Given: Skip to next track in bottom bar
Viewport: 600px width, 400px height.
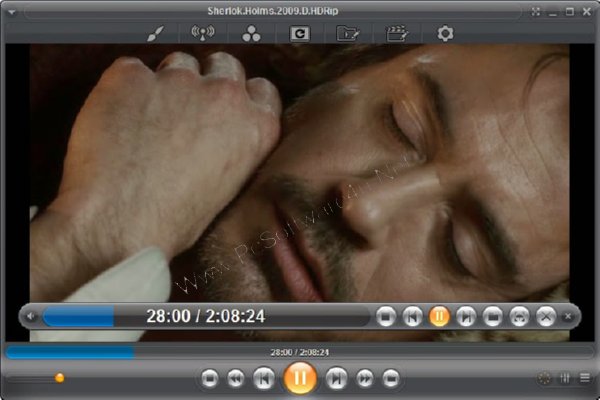Looking at the screenshot, I should (x=336, y=378).
